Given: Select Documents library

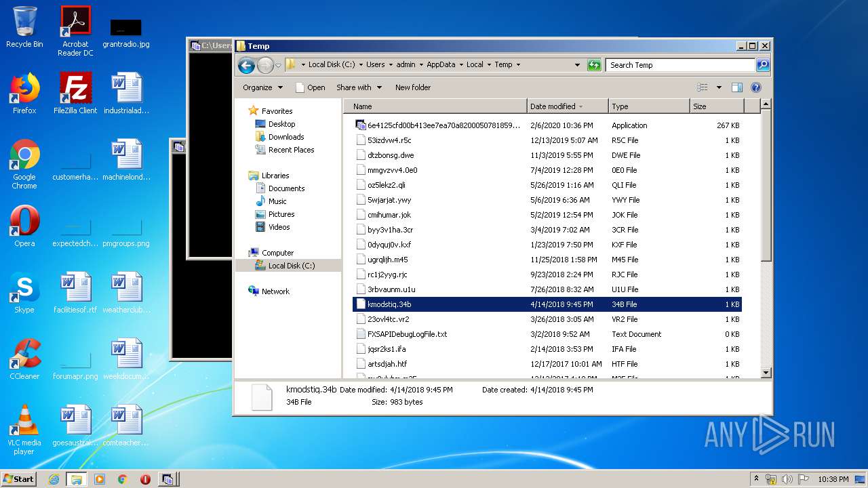Looking at the screenshot, I should (x=286, y=188).
